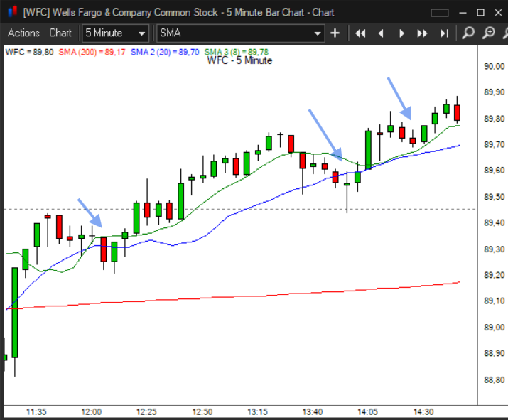508x420 pixels.
Task: Click the 13:15 time axis label
Action: click(258, 412)
